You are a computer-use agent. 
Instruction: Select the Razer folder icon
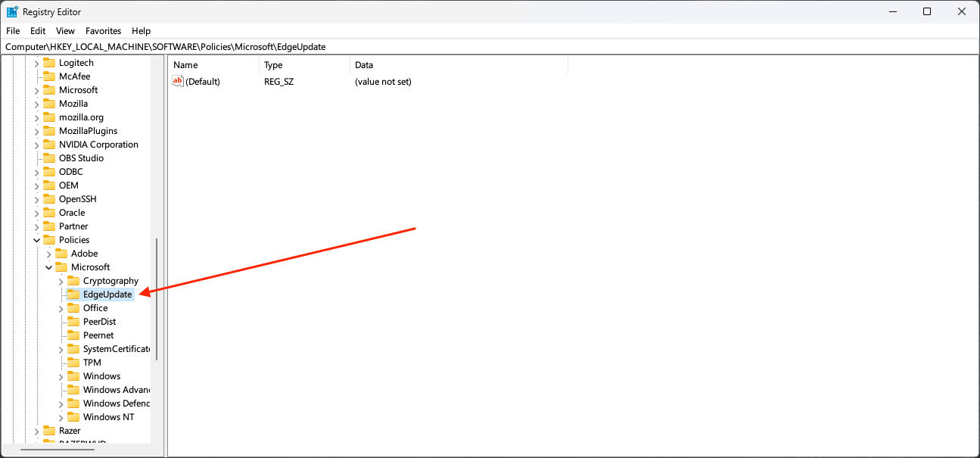tap(49, 431)
